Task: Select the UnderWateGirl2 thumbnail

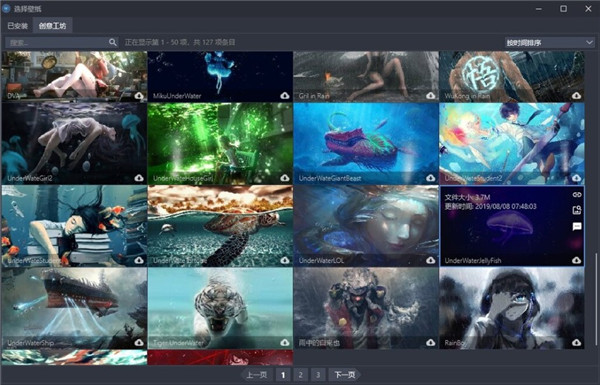Action: click(74, 144)
